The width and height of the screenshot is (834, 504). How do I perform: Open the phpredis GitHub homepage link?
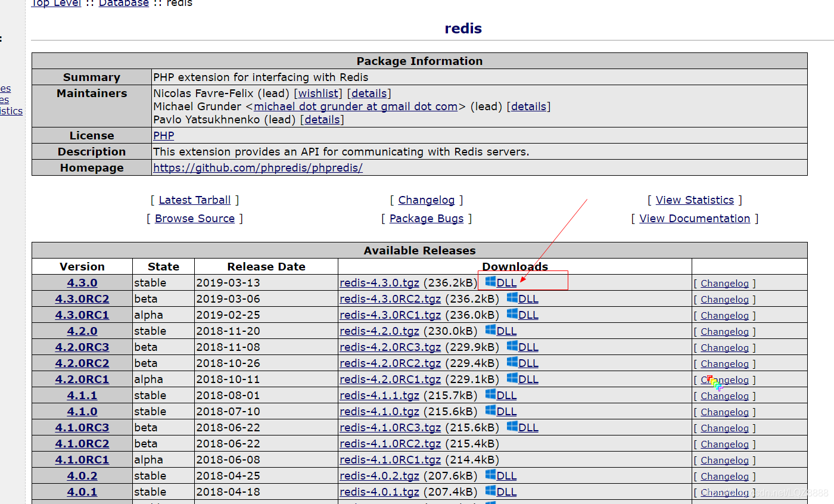coord(258,168)
